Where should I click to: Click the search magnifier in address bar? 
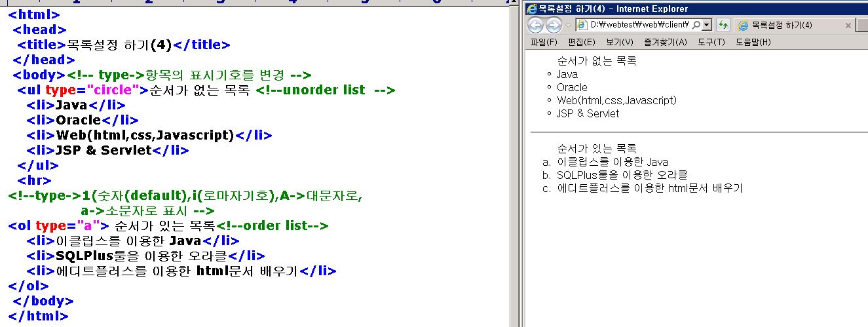(x=696, y=25)
